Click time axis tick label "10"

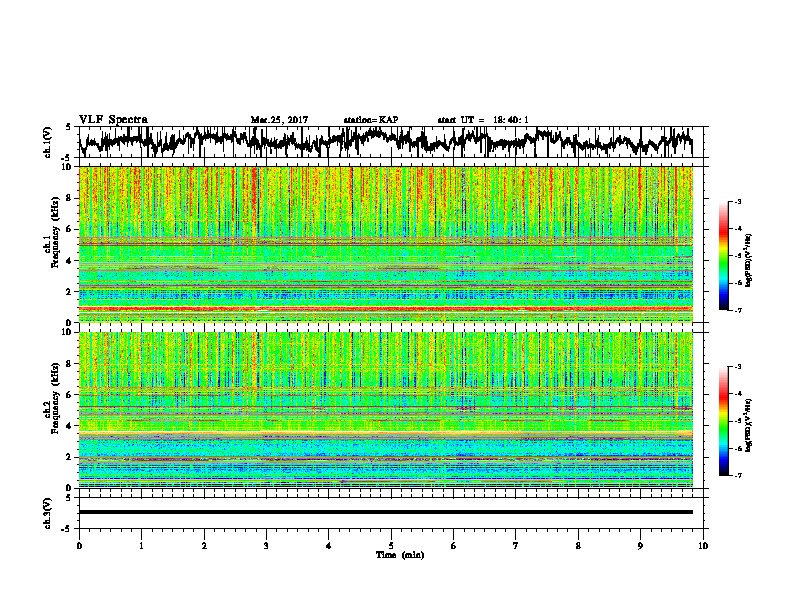703,546
